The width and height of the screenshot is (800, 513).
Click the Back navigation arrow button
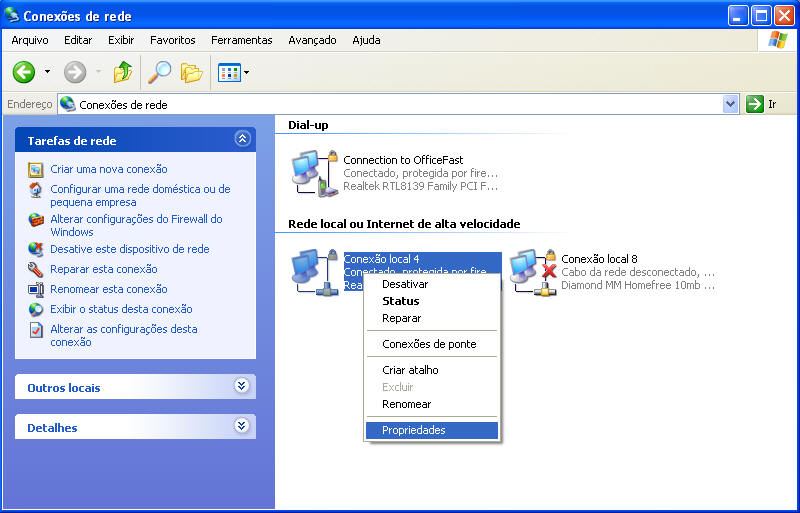point(24,72)
